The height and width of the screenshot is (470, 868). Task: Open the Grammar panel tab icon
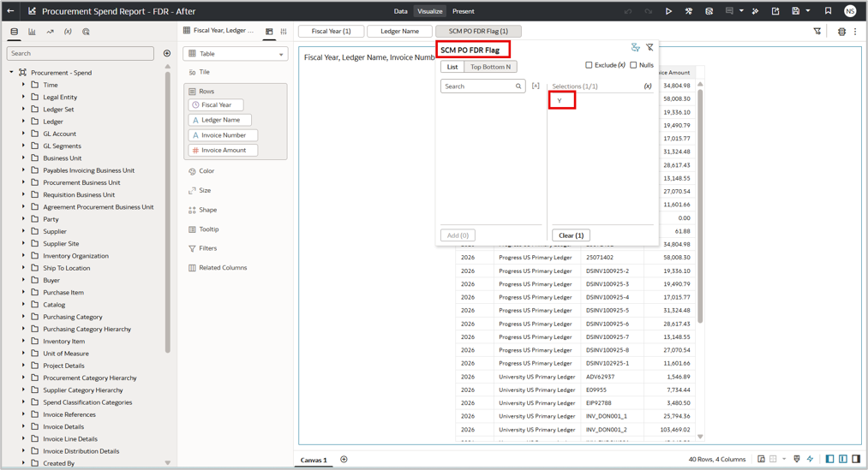(269, 32)
